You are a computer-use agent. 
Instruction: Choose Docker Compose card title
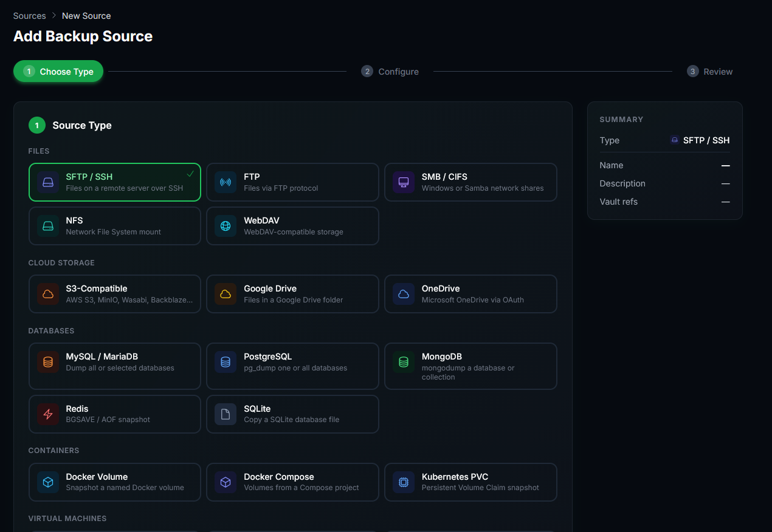click(279, 477)
